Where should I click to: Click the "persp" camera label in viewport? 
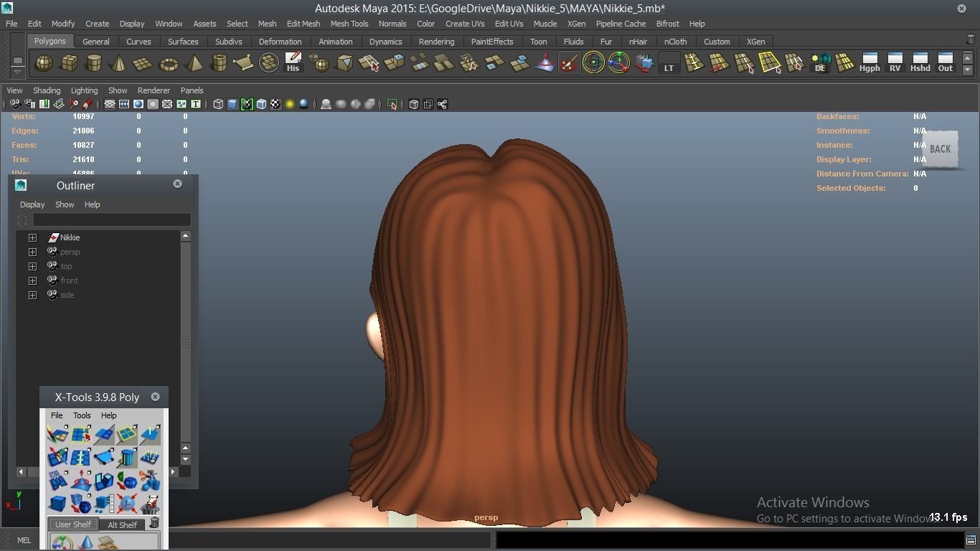point(486,517)
